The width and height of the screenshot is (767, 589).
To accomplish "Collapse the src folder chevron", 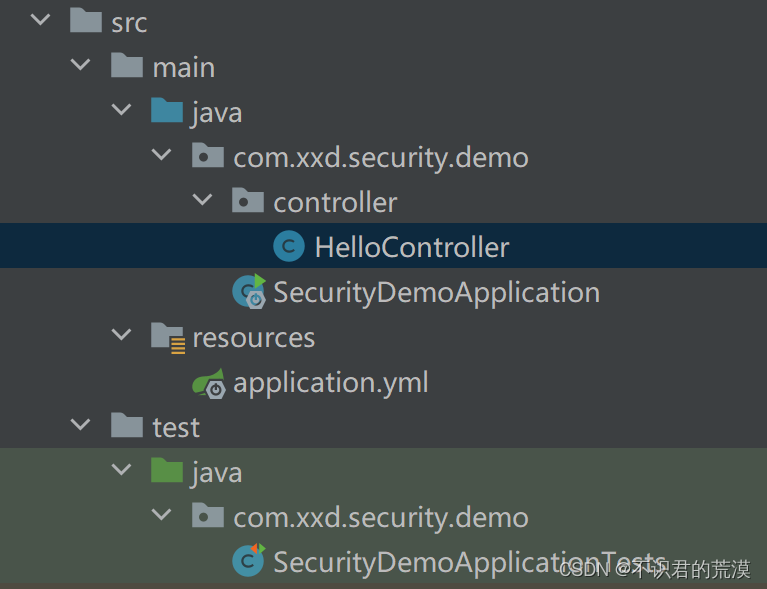I will [40, 20].
